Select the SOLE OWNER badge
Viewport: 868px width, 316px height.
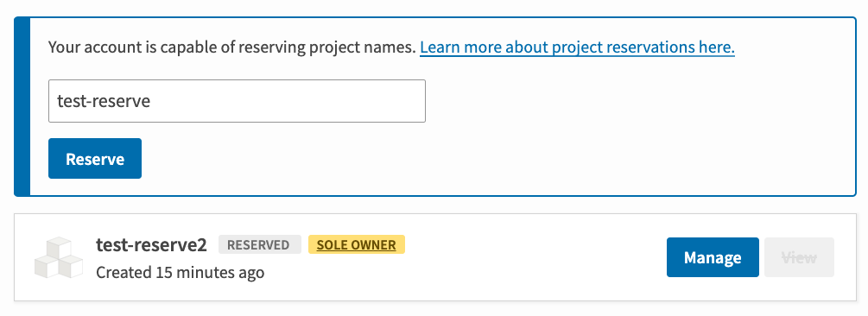(x=357, y=244)
